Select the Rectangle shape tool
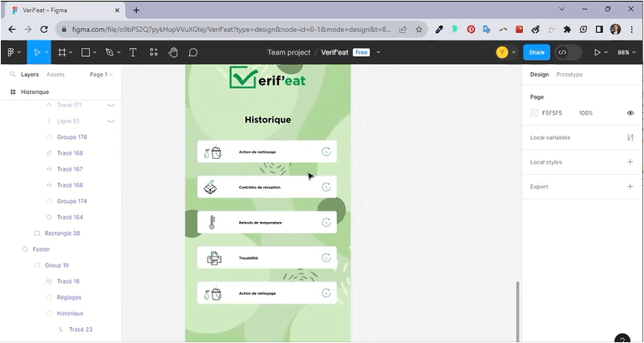This screenshot has width=644, height=343. 86,52
